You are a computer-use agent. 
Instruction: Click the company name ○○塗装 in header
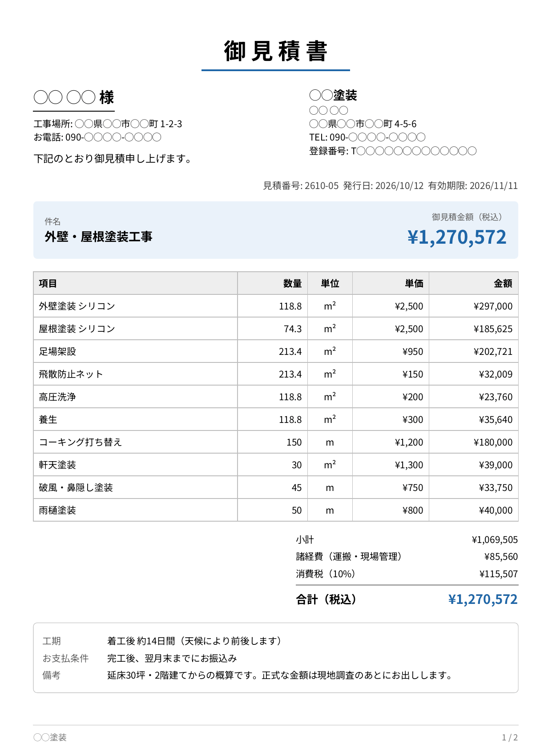333,95
